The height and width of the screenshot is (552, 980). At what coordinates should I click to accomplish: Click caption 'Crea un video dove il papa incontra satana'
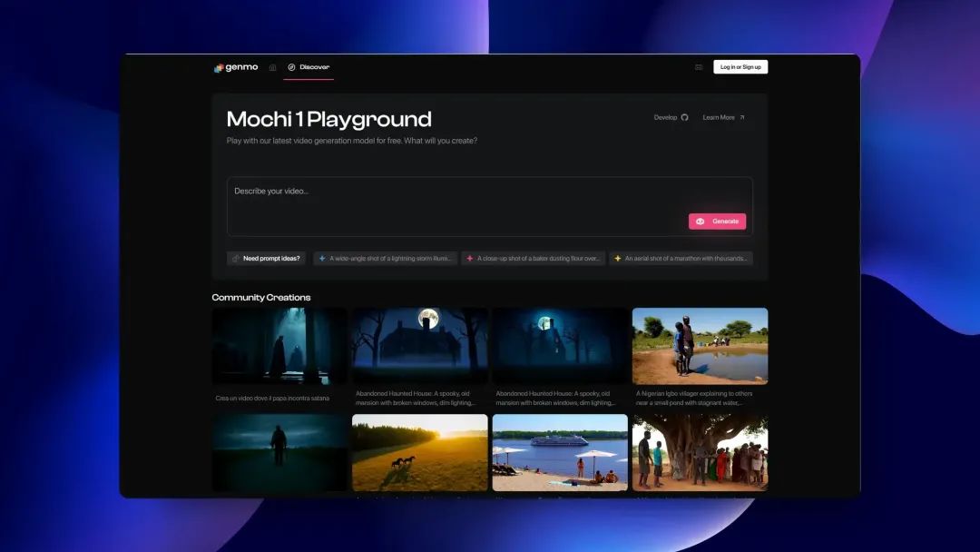pos(272,399)
